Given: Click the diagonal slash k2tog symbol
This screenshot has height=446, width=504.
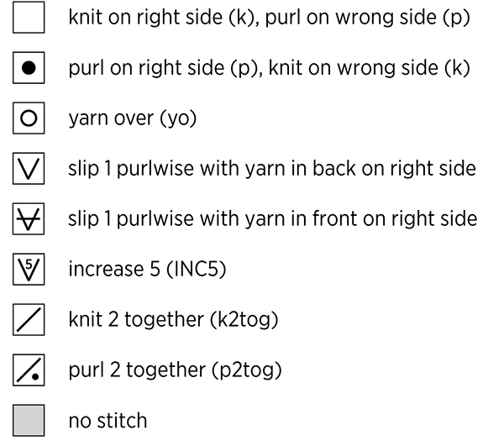Looking at the screenshot, I should click(x=29, y=320).
